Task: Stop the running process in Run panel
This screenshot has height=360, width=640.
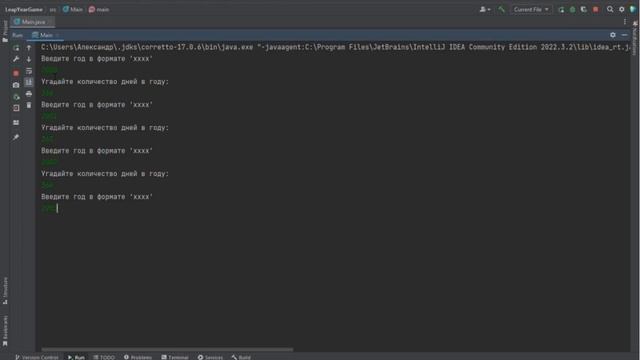Action: 16,73
